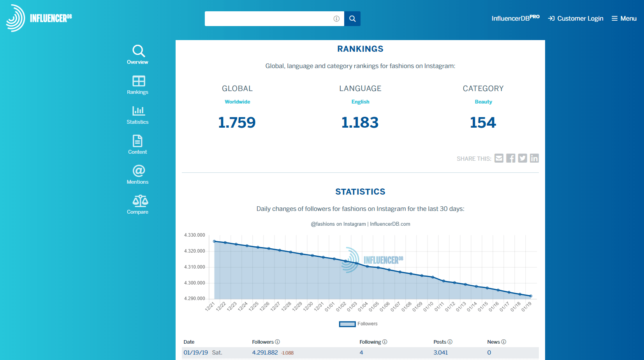Click the 01/11 data point on chart
This screenshot has height=360, width=644.
click(x=443, y=281)
